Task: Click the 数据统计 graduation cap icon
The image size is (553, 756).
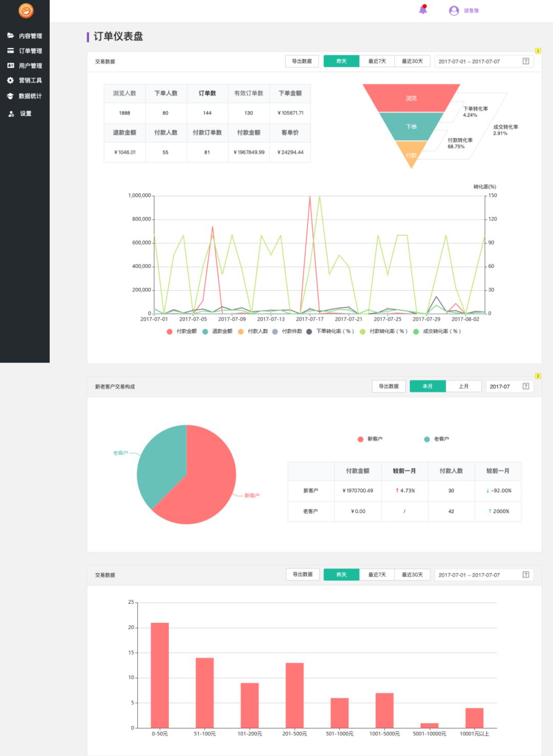Action: pos(10,96)
